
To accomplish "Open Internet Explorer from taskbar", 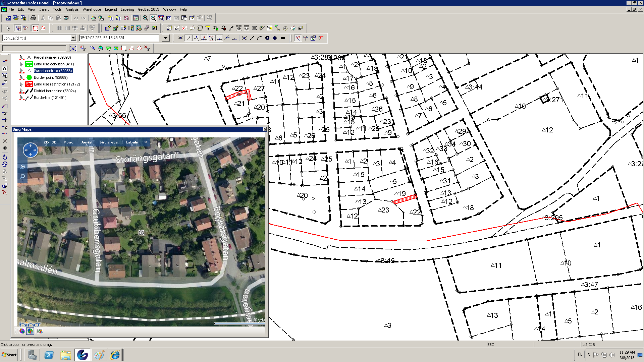I will (x=115, y=355).
